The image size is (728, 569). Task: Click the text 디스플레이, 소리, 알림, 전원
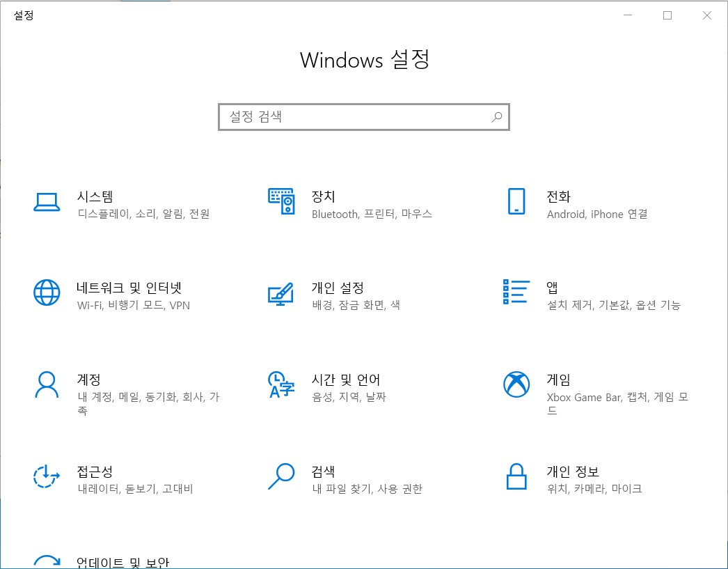pos(144,214)
